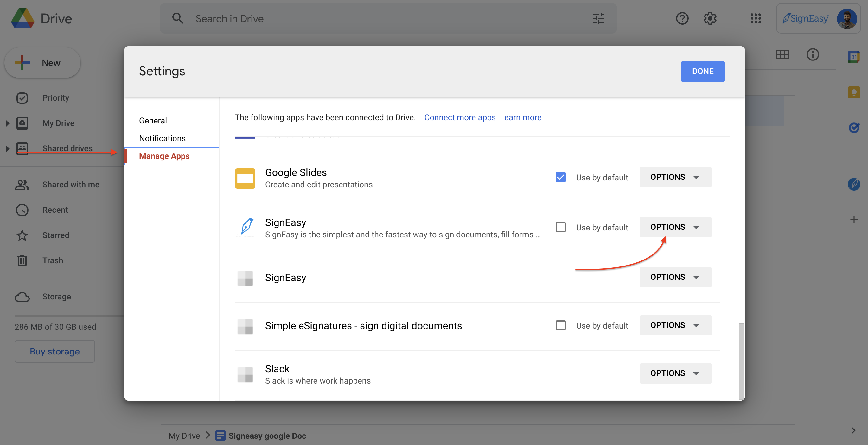Click the Trash bin icon
The image size is (868, 445).
(x=22, y=260)
